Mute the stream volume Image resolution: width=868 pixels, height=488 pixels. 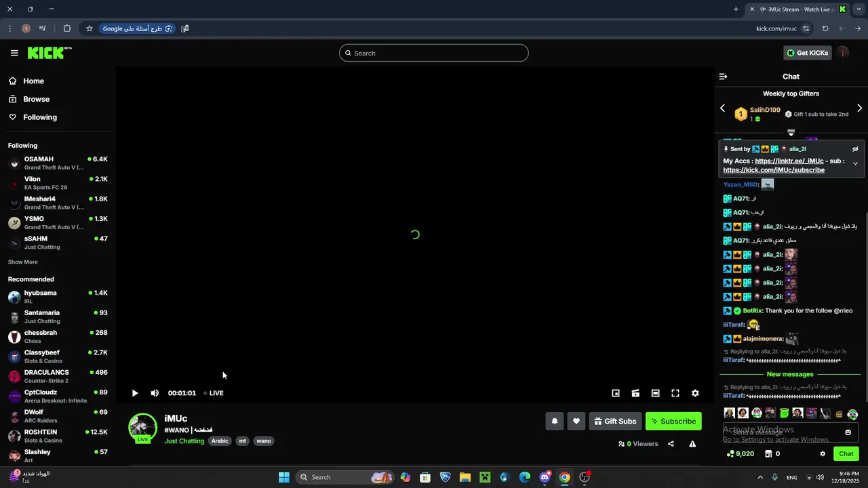[155, 393]
